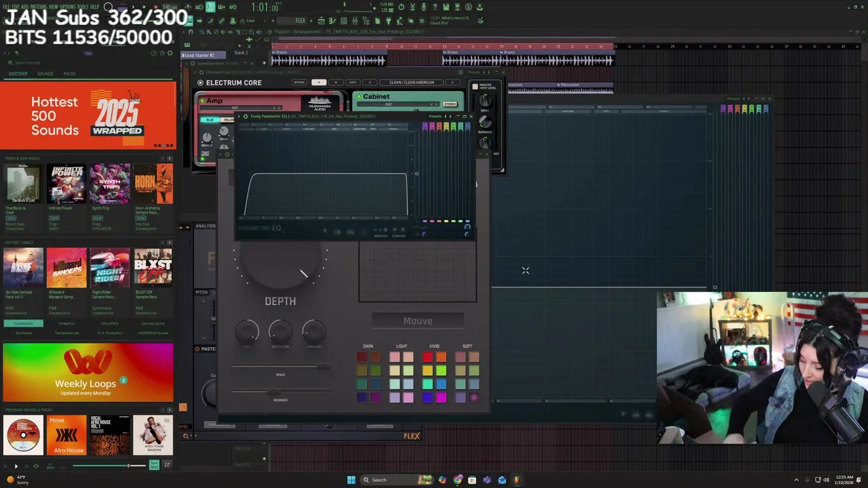
Task: Open the CLEAN / CLEAN AMERICAN preset list
Action: pos(412,82)
